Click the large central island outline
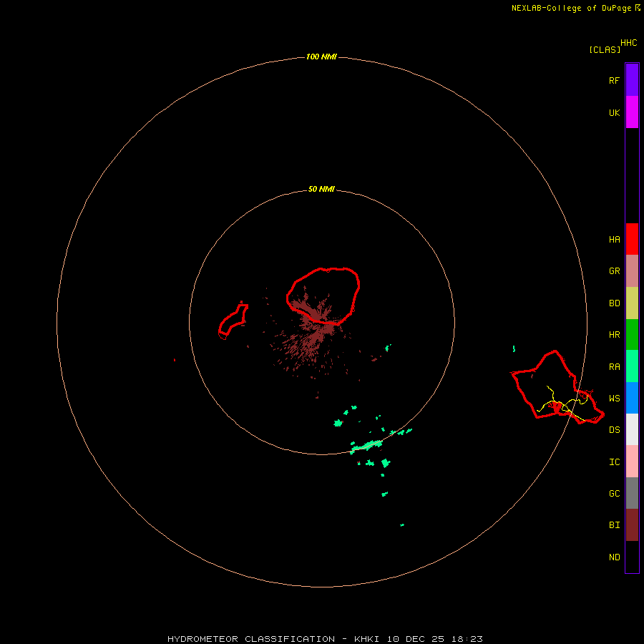The height and width of the screenshot is (644, 644). click(x=323, y=296)
